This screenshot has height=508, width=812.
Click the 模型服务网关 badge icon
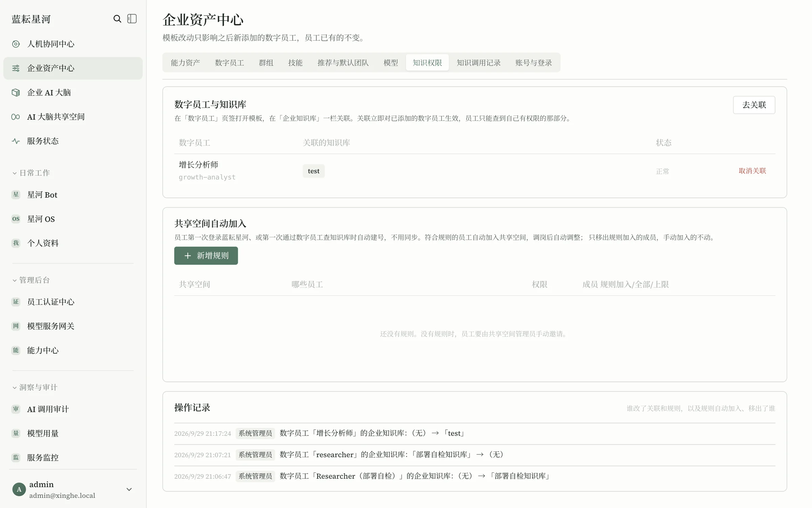pyautogui.click(x=16, y=326)
